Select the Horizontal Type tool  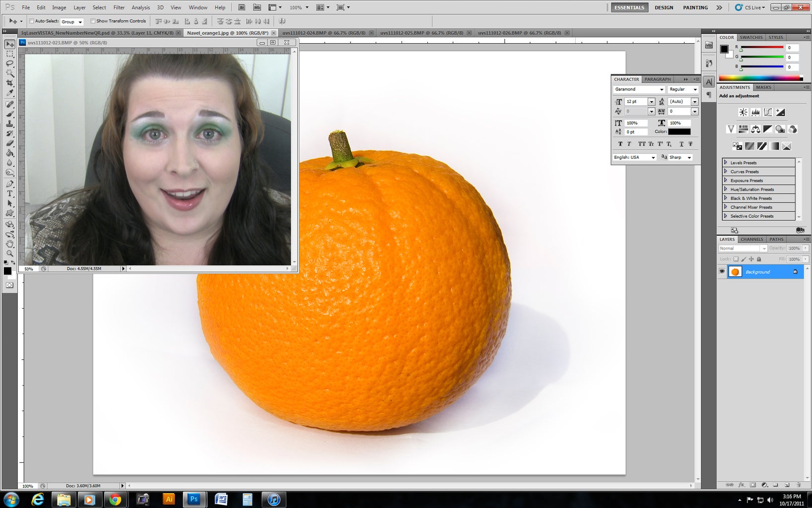[x=9, y=193]
